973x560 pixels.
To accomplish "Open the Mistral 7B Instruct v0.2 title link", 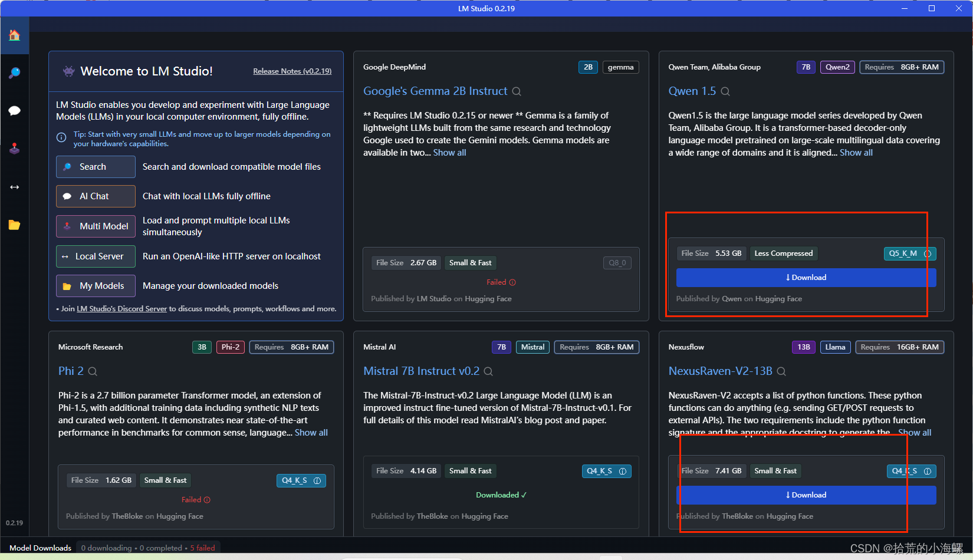I will pyautogui.click(x=421, y=371).
